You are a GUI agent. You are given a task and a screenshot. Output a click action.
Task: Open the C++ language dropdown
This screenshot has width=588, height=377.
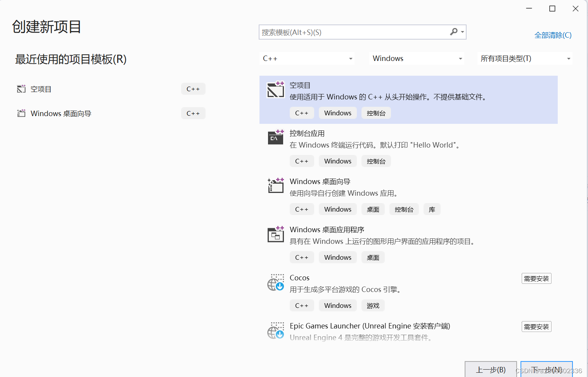306,58
